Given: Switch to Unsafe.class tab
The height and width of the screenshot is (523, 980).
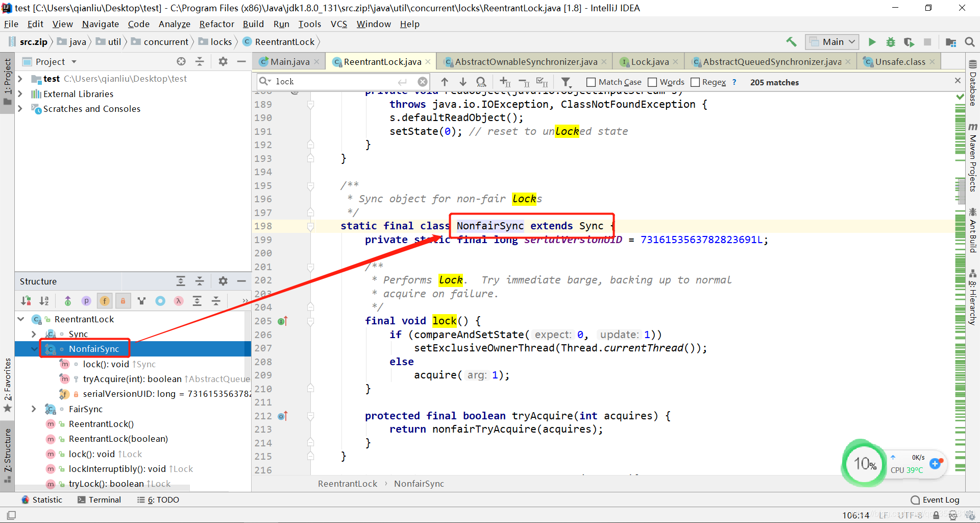Looking at the screenshot, I should click(900, 62).
